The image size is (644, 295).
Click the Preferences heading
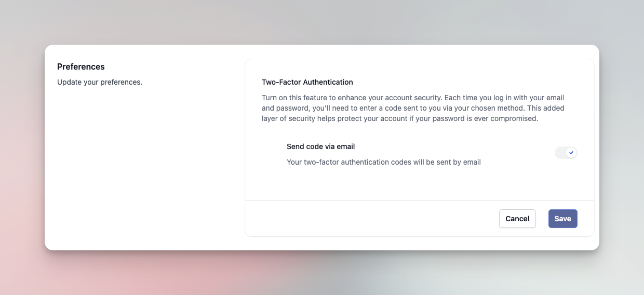click(81, 66)
